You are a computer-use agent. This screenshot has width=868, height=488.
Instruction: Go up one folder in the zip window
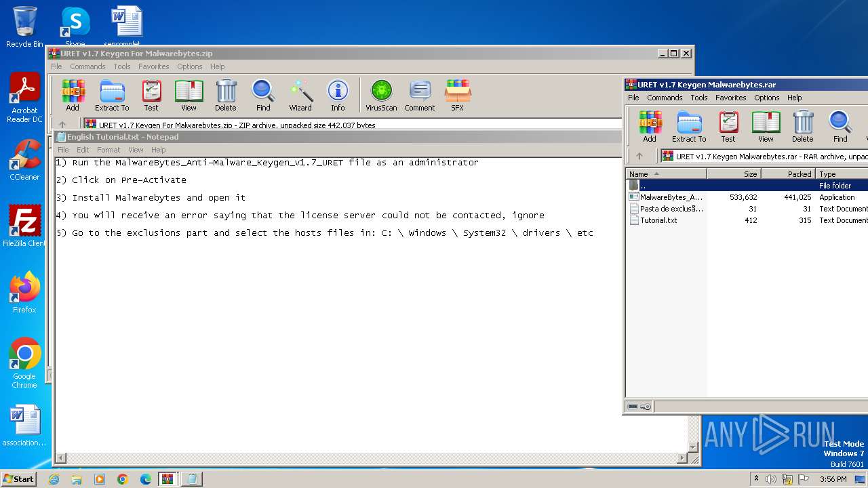click(62, 125)
